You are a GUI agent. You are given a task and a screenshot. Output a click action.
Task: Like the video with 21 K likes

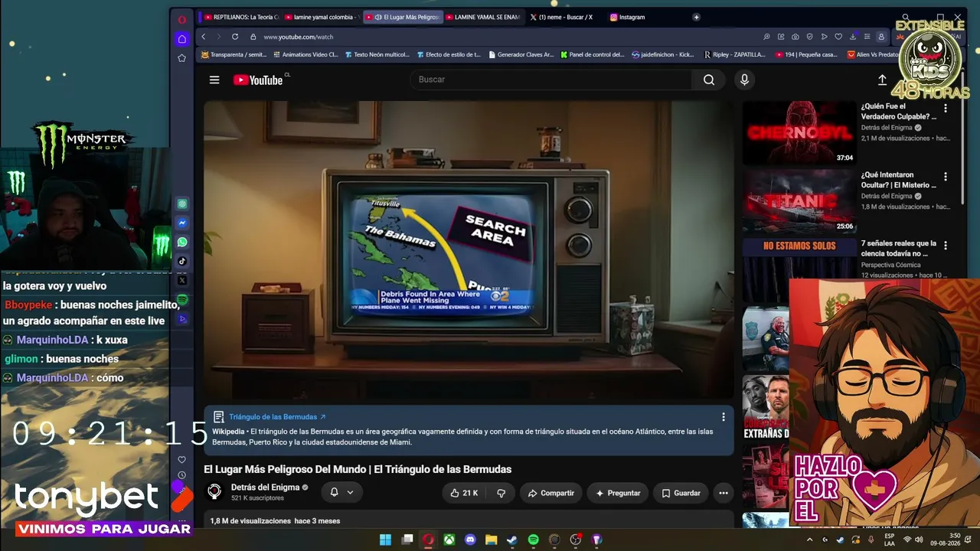464,493
